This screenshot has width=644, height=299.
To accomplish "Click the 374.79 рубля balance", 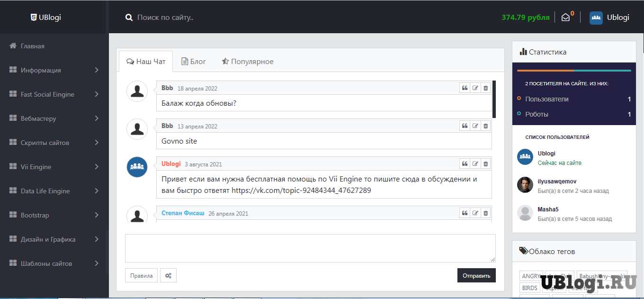I will click(x=526, y=18).
